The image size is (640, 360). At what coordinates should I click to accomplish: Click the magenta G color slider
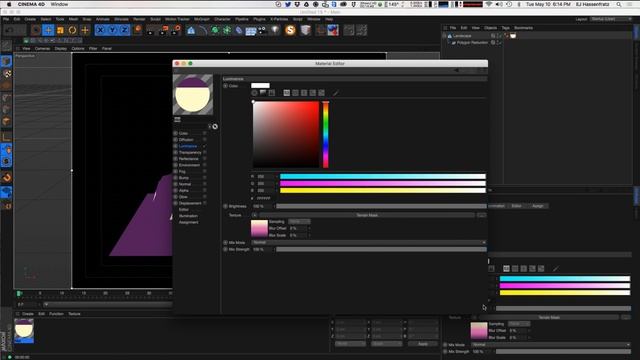(x=383, y=184)
